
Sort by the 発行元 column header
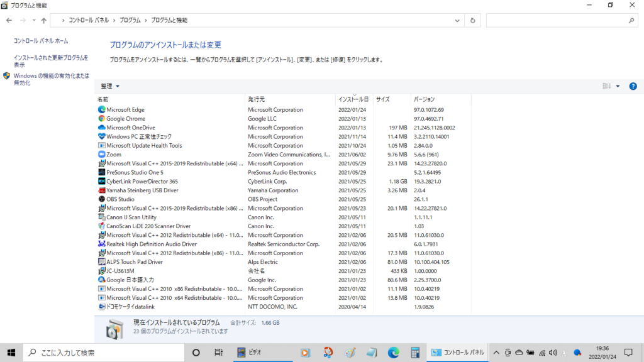click(x=291, y=99)
